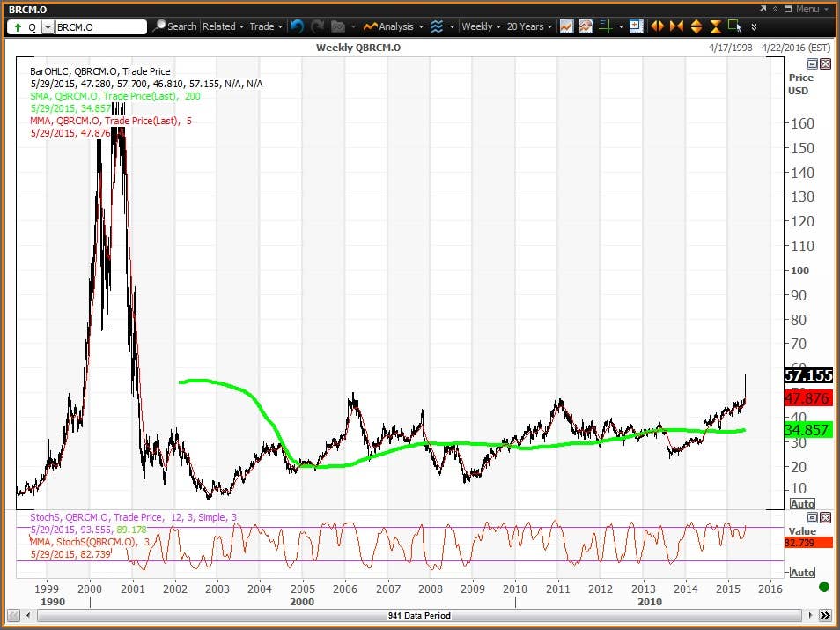The height and width of the screenshot is (630, 840).
Task: Open the Related menu
Action: coord(223,26)
